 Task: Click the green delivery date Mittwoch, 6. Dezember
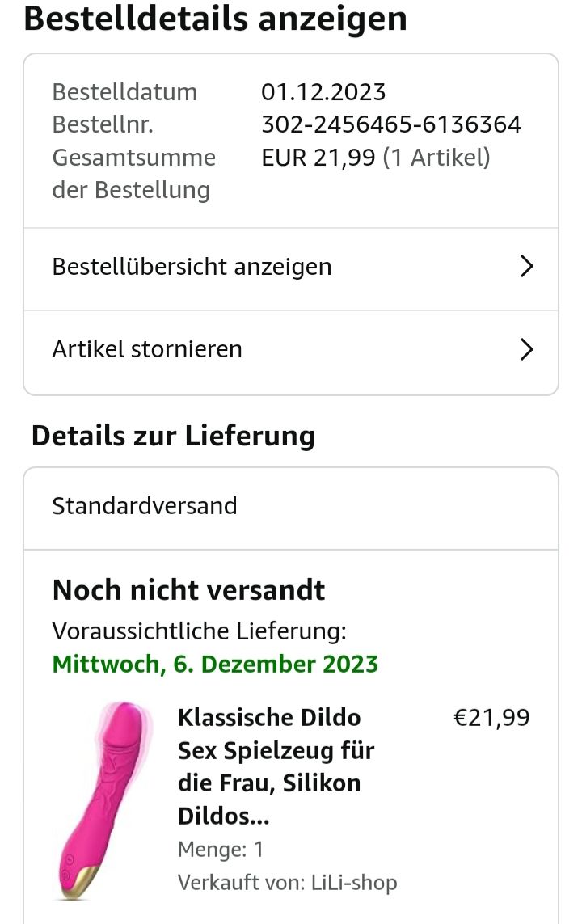pos(215,665)
